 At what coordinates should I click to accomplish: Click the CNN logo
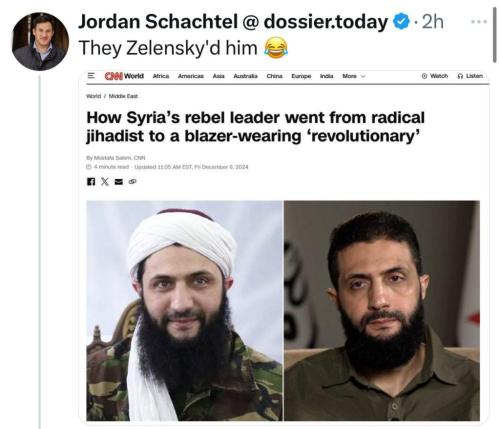click(x=114, y=76)
